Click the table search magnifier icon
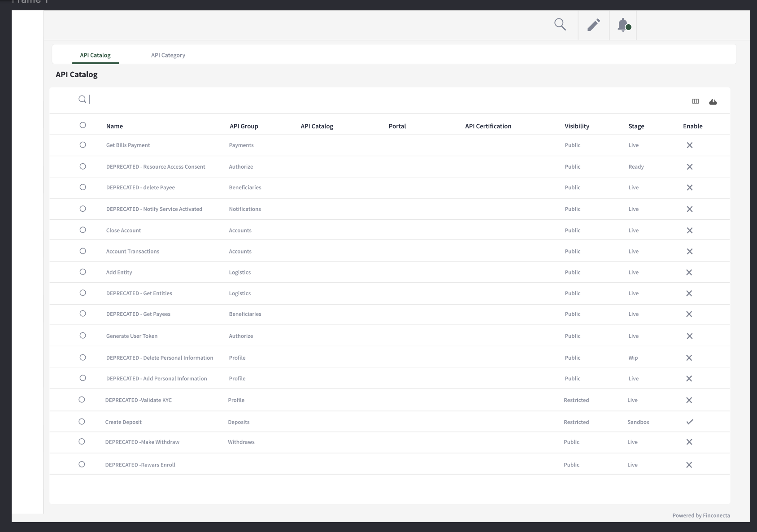 coord(83,99)
